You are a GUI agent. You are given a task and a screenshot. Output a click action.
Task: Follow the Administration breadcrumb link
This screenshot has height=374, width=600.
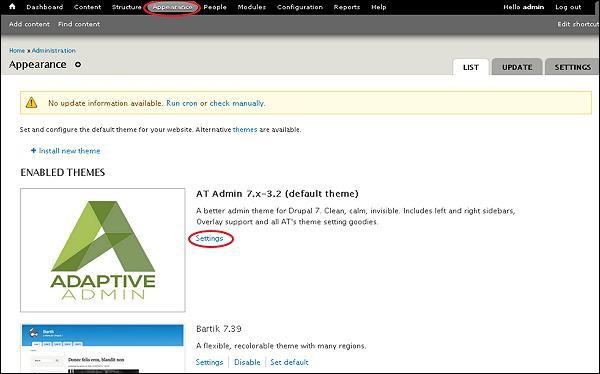pos(54,51)
